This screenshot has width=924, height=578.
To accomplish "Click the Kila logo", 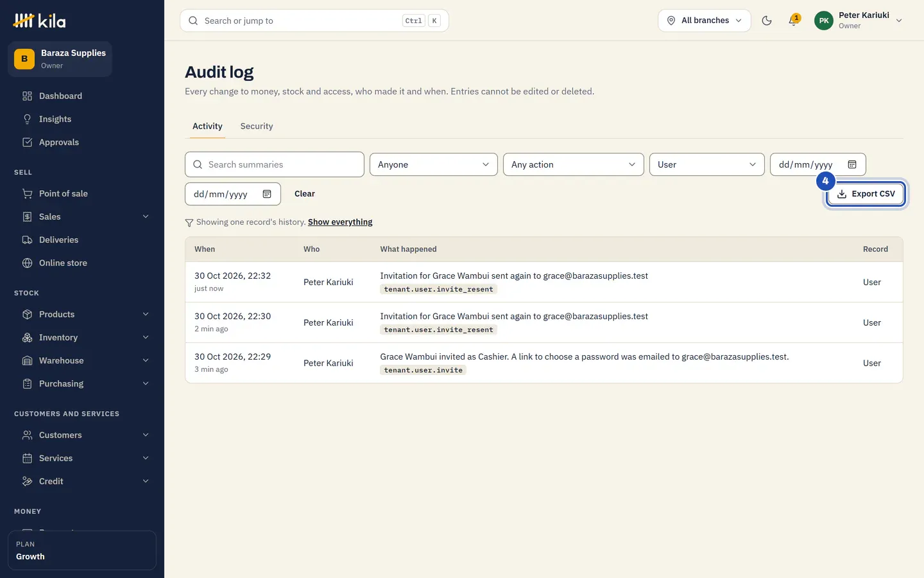I will point(40,21).
